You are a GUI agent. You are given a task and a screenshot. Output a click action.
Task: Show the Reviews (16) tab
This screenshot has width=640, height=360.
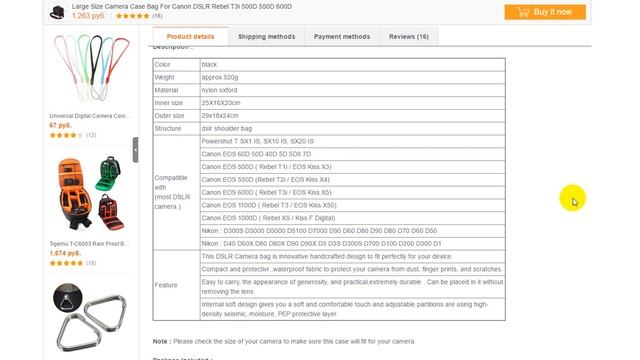pos(409,36)
